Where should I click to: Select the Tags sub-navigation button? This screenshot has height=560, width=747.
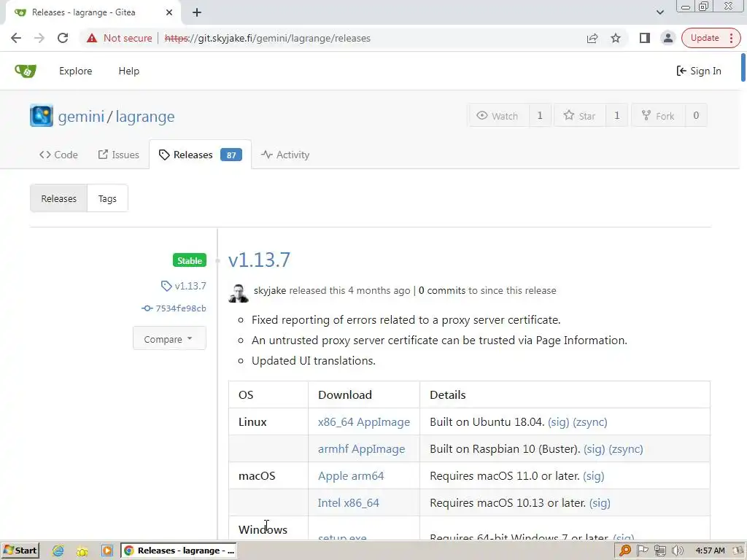[x=107, y=198]
